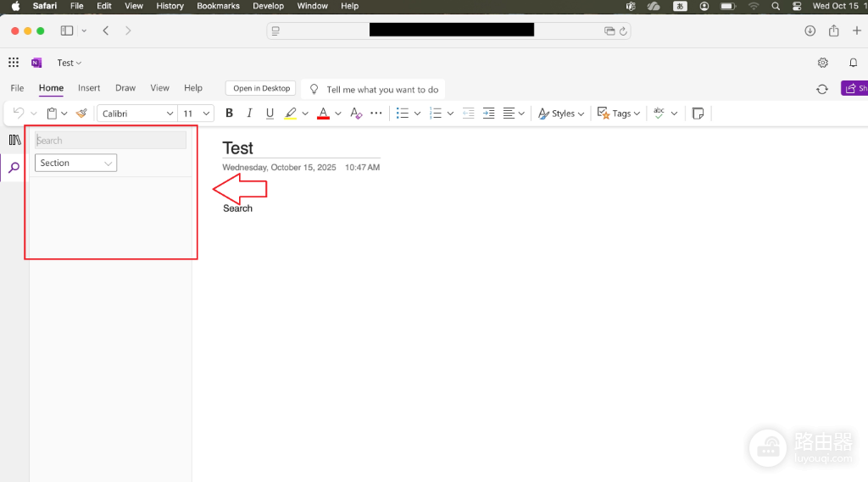Show the notebooks navigation pane

click(x=15, y=140)
